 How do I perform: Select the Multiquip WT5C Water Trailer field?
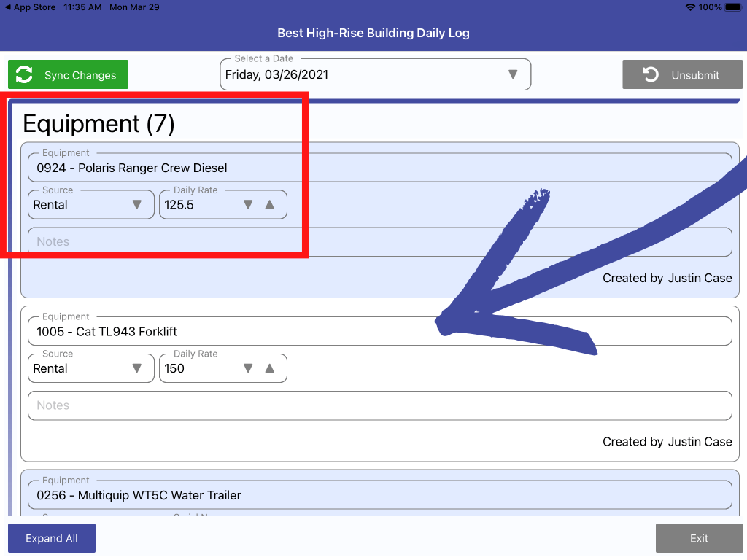pos(379,495)
